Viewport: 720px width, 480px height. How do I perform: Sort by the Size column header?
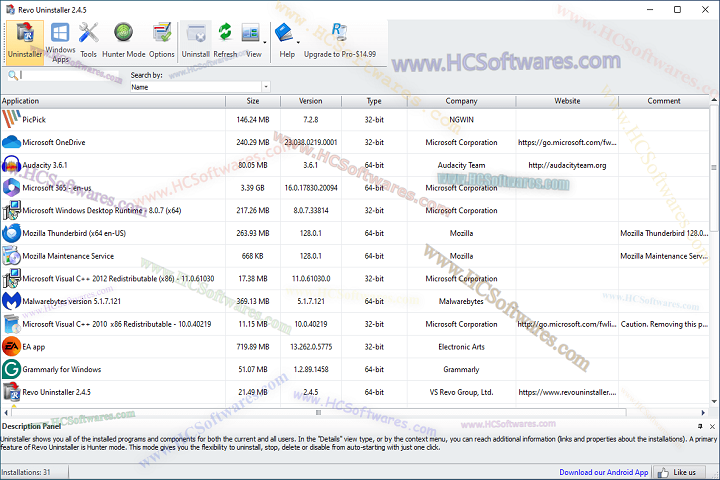tap(253, 101)
